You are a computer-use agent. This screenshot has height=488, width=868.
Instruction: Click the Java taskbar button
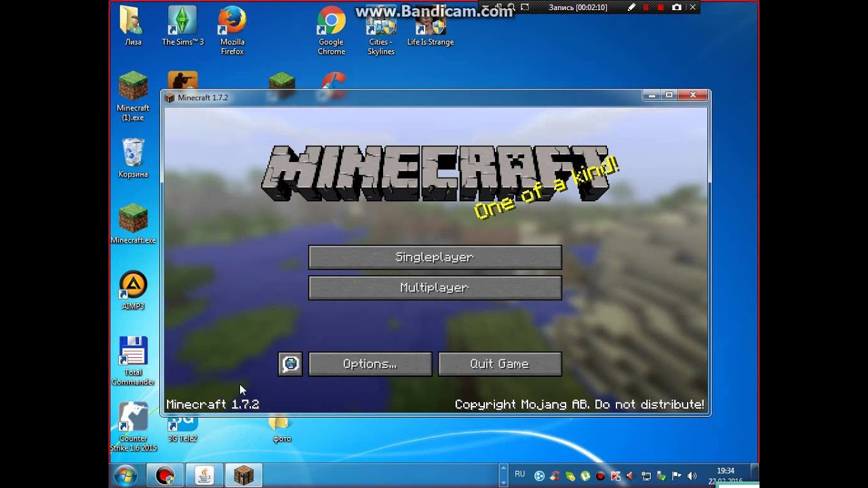tap(204, 476)
